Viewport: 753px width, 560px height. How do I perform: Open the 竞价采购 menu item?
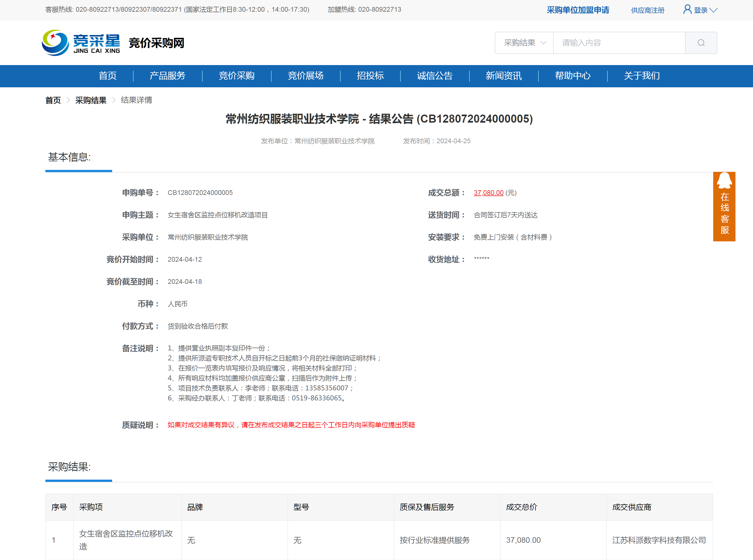(237, 76)
